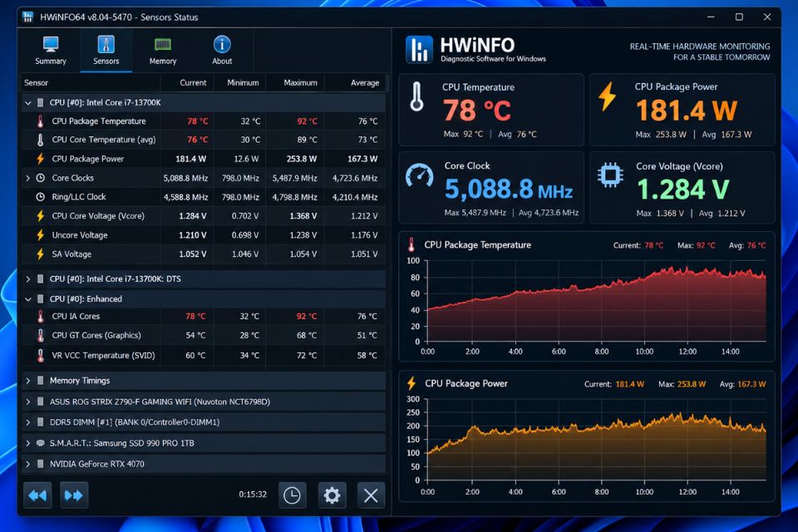Click the Maximum column header
The image size is (798, 532).
295,82
